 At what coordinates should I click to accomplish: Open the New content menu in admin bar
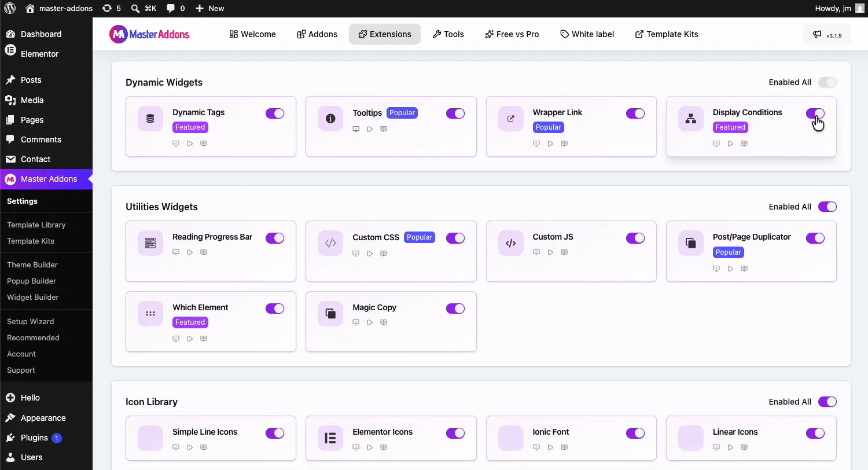click(209, 8)
